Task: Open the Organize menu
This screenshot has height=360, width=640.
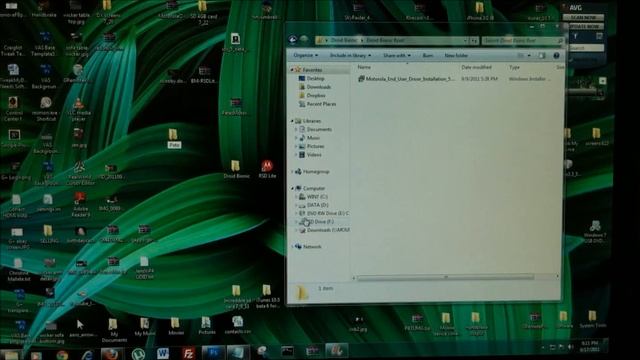Action: click(x=305, y=55)
